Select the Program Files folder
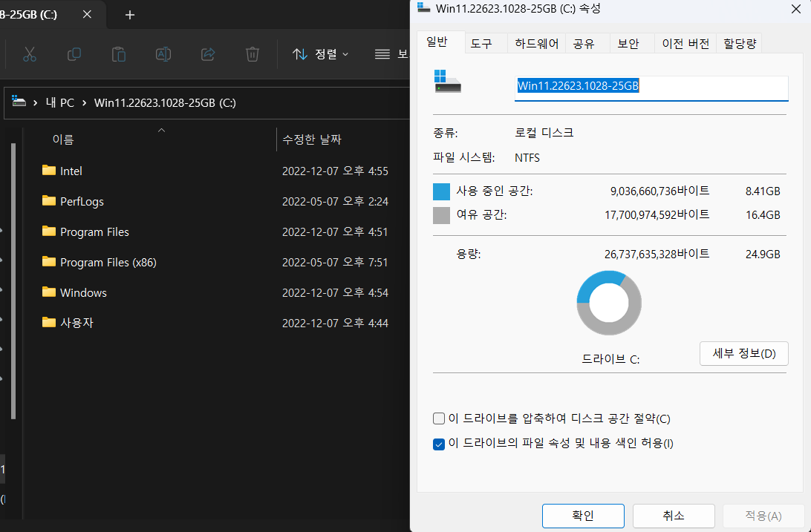The height and width of the screenshot is (532, 811). pyautogui.click(x=85, y=232)
